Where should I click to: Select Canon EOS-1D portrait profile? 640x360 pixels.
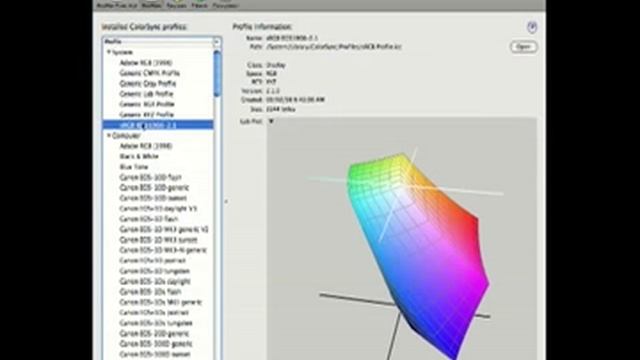tap(153, 260)
